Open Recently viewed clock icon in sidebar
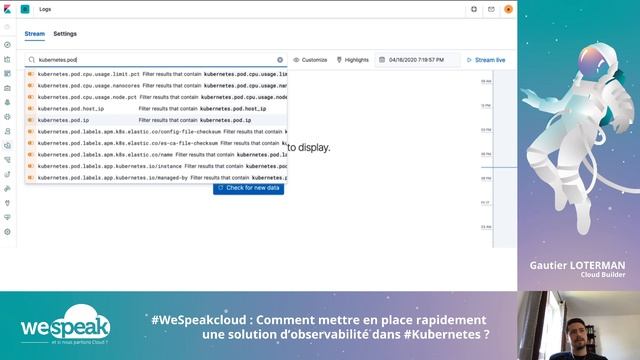 click(7, 27)
